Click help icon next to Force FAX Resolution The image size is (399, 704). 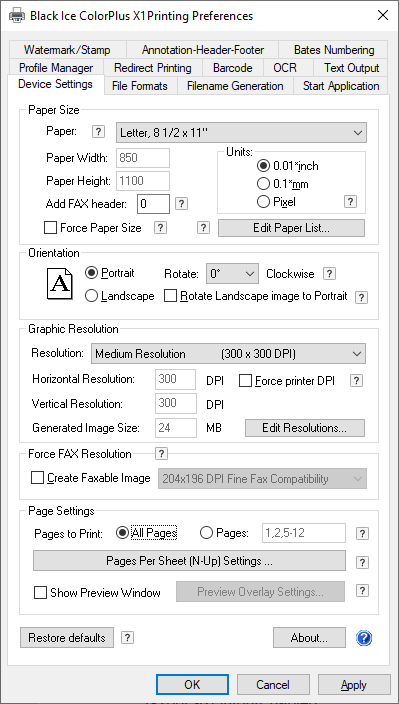[161, 454]
